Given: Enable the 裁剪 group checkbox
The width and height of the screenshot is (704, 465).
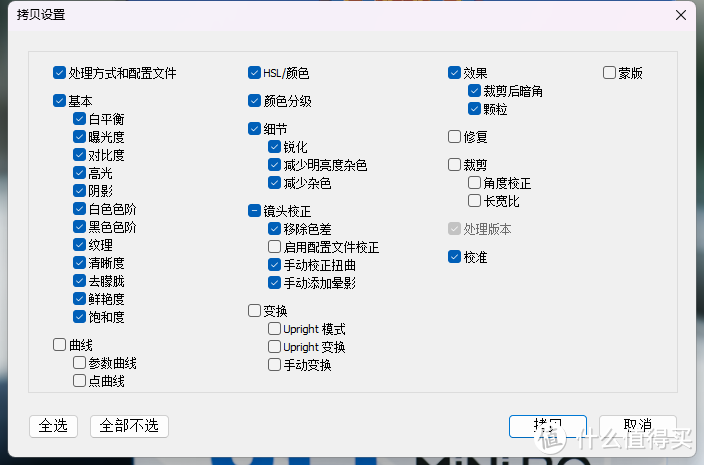Looking at the screenshot, I should (454, 165).
